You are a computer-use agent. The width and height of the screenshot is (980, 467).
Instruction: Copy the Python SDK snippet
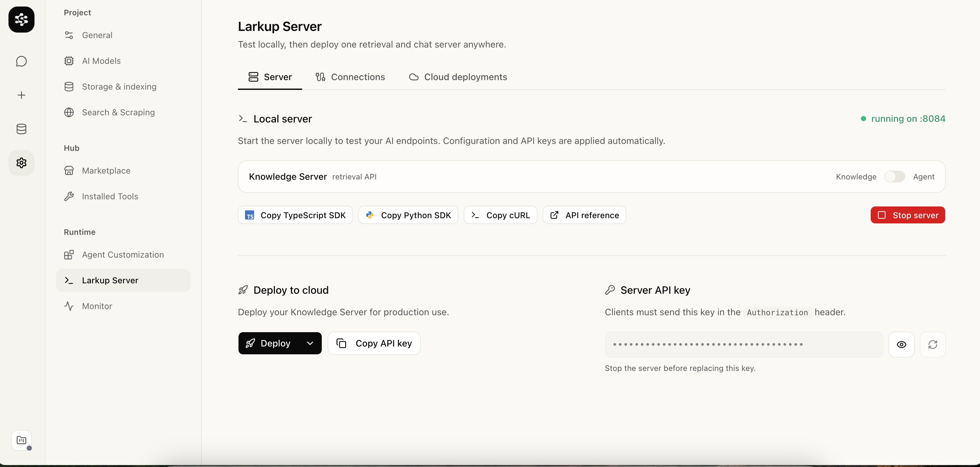[x=408, y=215]
